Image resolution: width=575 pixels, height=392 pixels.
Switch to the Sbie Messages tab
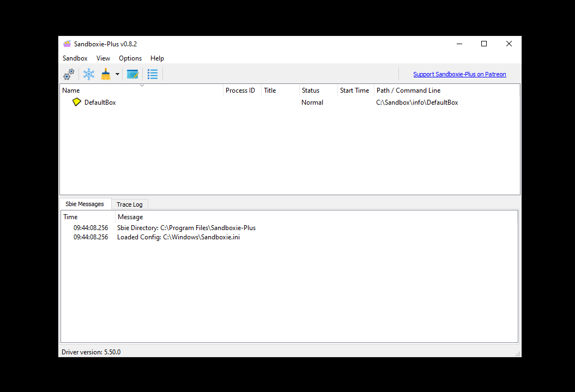coord(84,204)
